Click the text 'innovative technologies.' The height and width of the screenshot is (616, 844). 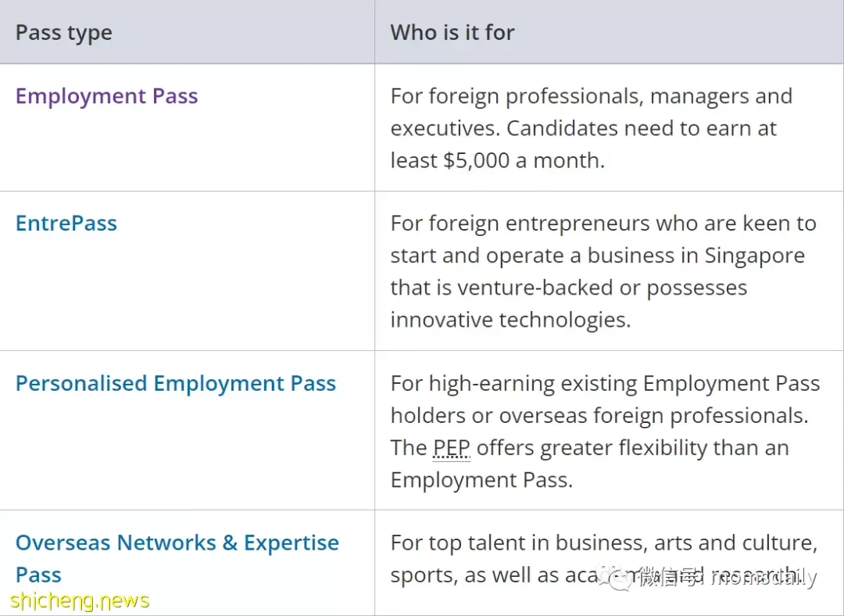pos(510,320)
